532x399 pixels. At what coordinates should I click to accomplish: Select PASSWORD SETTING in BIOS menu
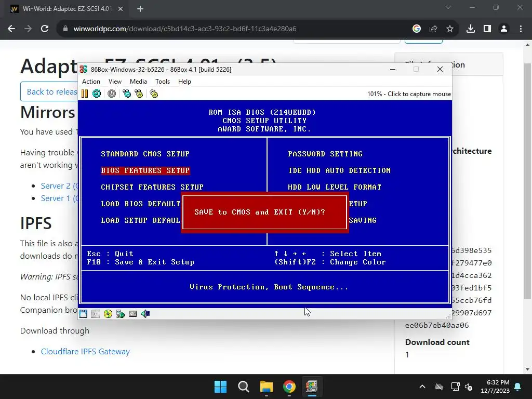point(325,154)
